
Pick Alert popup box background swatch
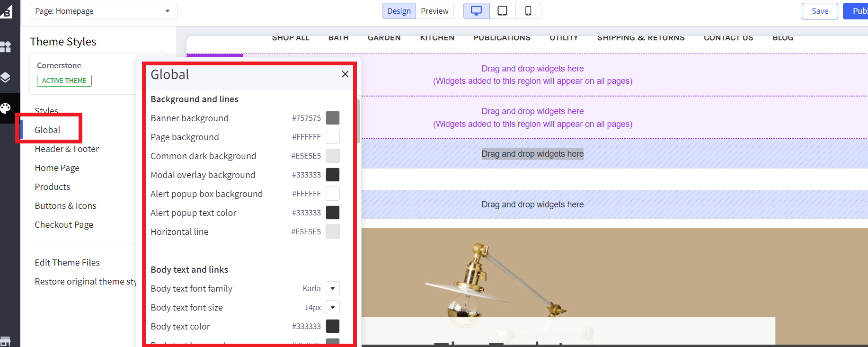(333, 194)
